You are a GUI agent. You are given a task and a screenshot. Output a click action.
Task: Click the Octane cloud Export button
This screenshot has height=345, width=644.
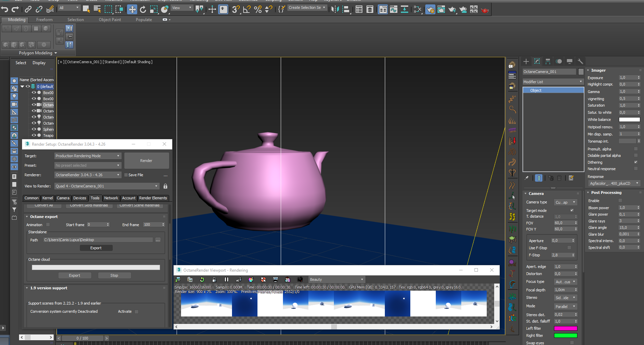(75, 275)
